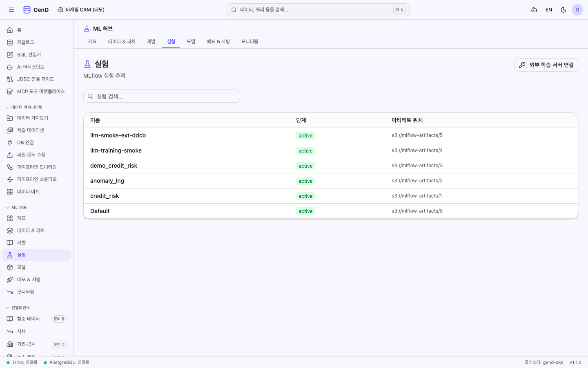The image size is (588, 368).
Task: Click Trino 연결됨 status indicator
Action: click(x=22, y=362)
